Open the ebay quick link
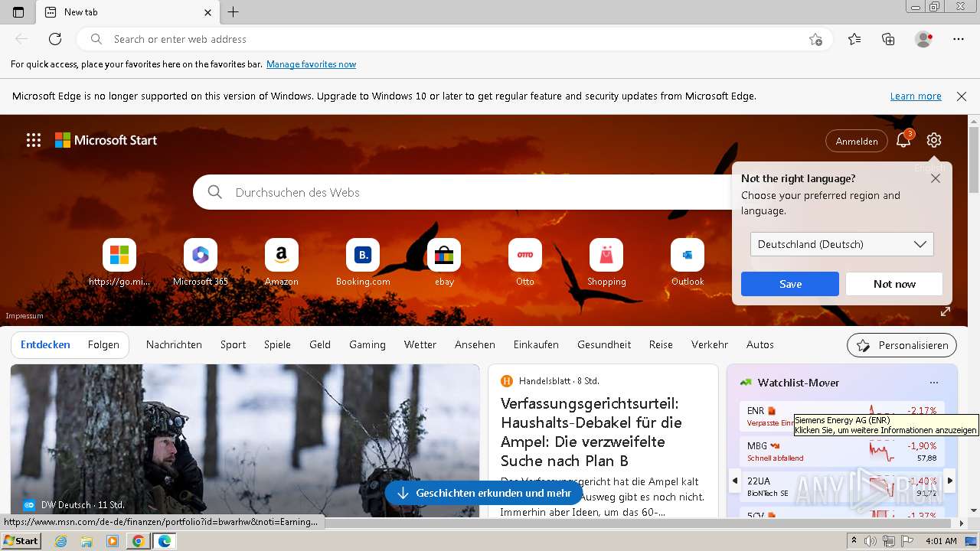 (444, 262)
